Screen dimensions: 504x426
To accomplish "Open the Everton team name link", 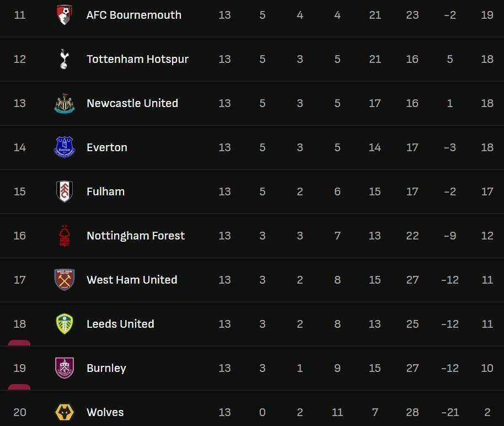I will [x=107, y=147].
